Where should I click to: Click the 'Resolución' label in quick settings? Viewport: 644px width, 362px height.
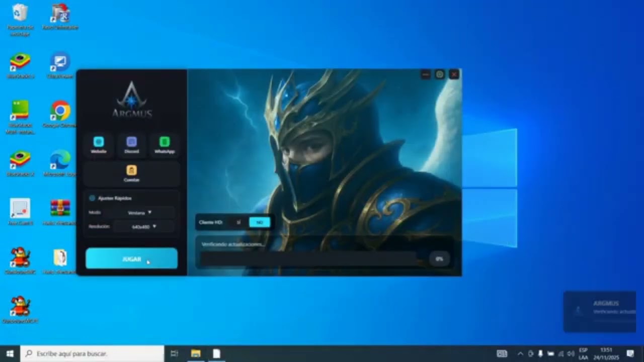[99, 227]
